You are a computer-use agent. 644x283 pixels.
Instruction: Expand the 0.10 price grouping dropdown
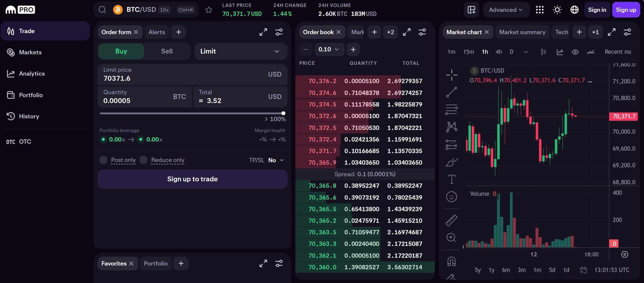click(x=328, y=49)
